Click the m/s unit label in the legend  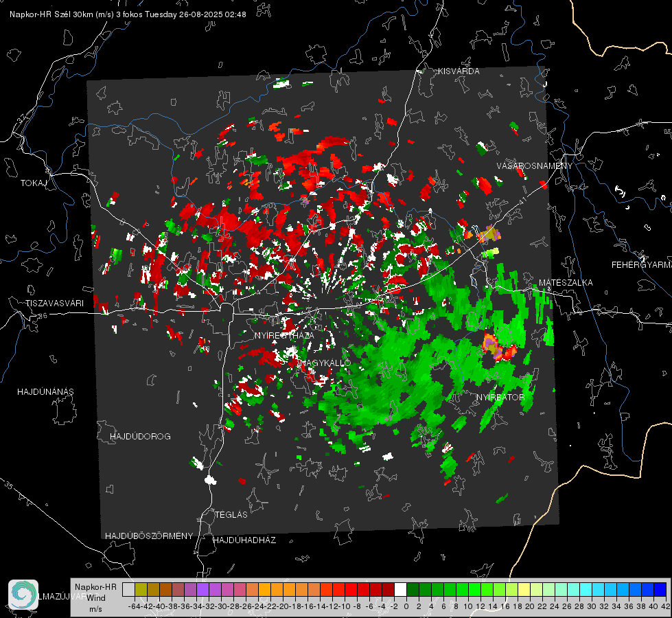(x=95, y=608)
